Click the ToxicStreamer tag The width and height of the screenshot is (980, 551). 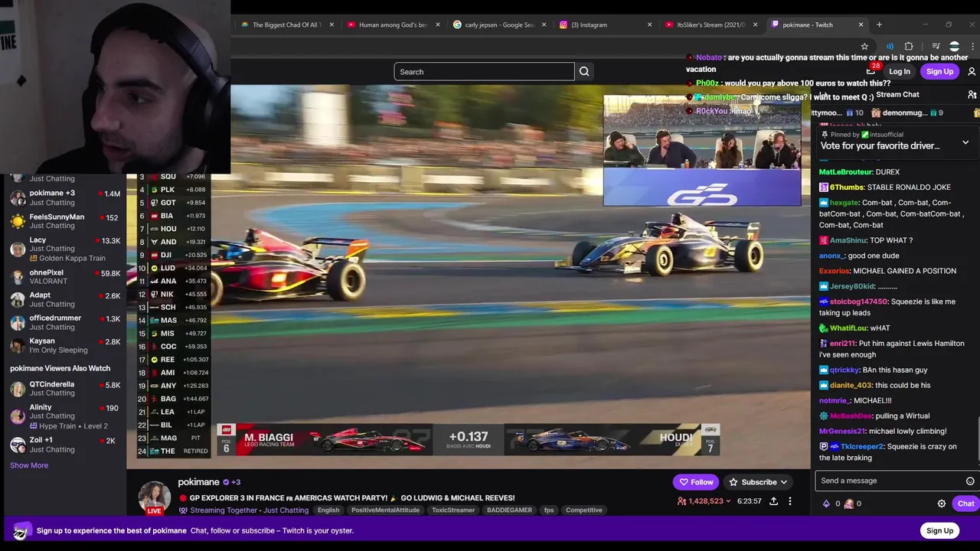pos(453,510)
